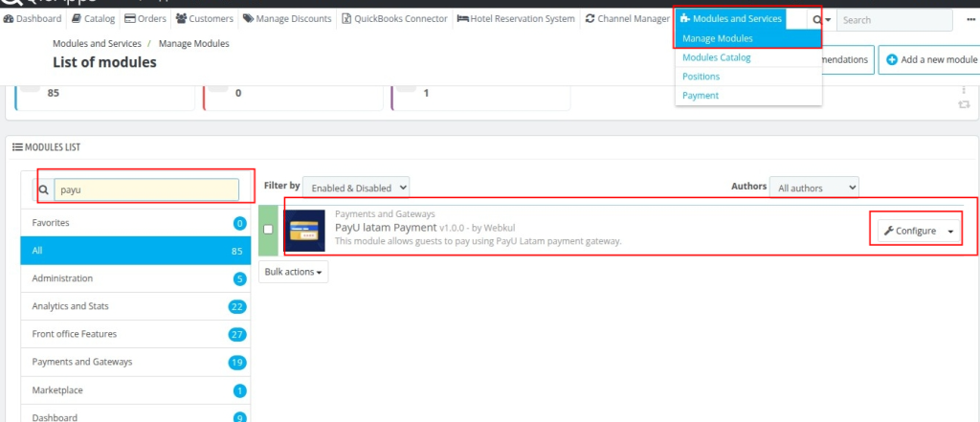Screen dimensions: 980x422
Task: Click the QuickBooks Connector file icon
Action: coord(346,19)
